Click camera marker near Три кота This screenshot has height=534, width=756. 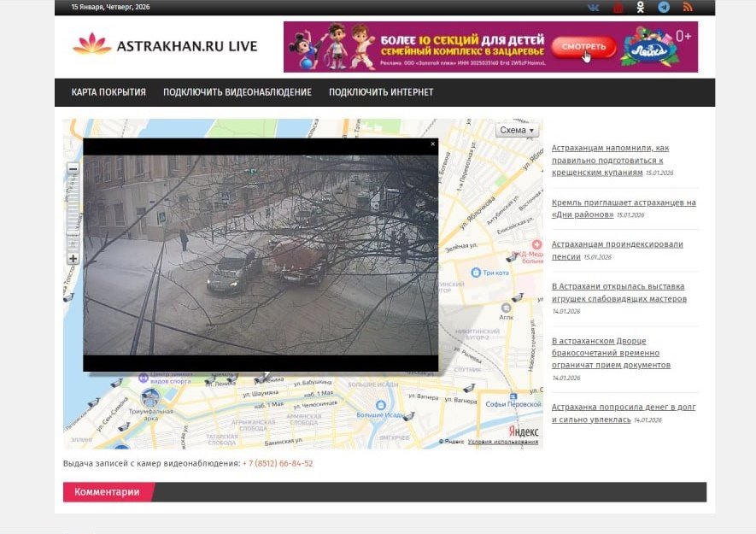tap(511, 257)
